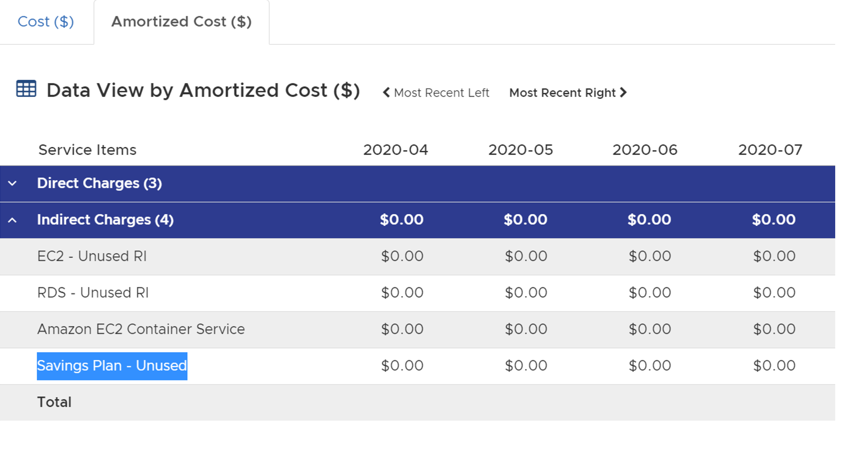Click the 2020-07 column header
The height and width of the screenshot is (450, 868).
[770, 150]
